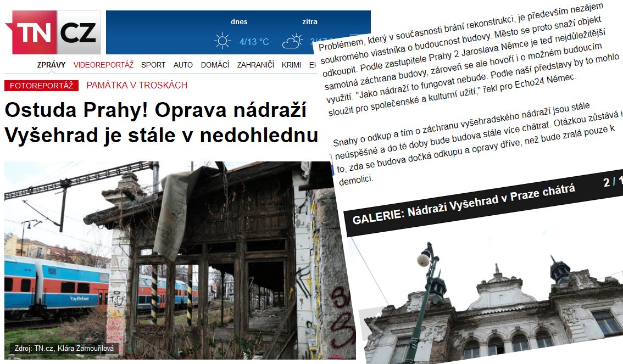The image size is (623, 364).
Task: Navigate to the DOMÁCÍ news section
Action: click(215, 65)
